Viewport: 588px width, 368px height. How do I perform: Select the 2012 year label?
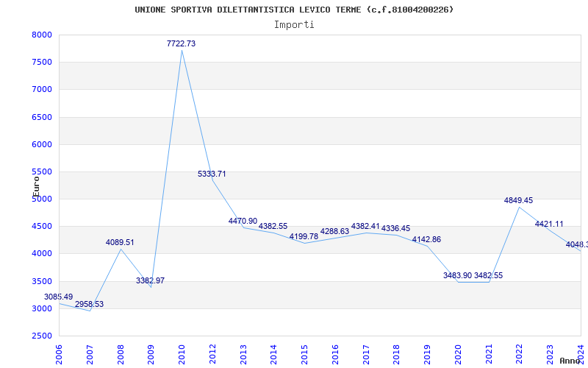(x=212, y=355)
